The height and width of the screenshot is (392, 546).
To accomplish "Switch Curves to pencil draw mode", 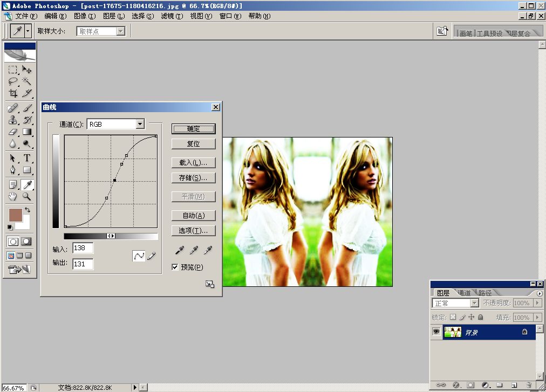I will pos(151,256).
